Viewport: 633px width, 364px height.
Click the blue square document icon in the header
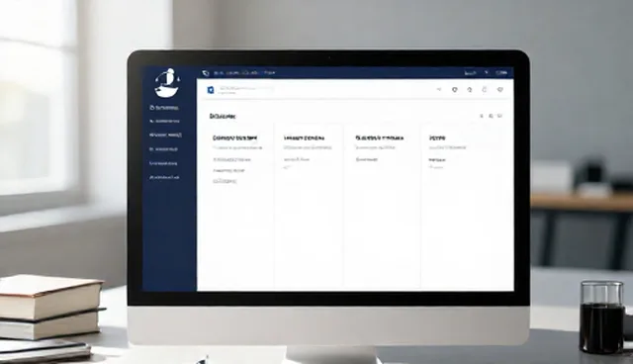(x=211, y=90)
